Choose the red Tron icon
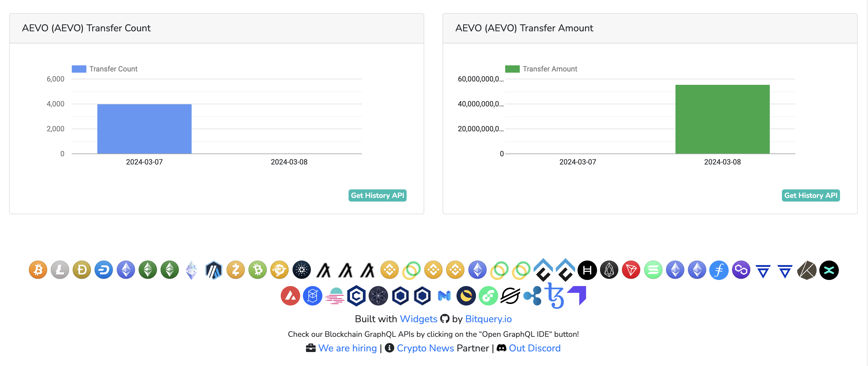The width and height of the screenshot is (868, 366). click(x=631, y=270)
